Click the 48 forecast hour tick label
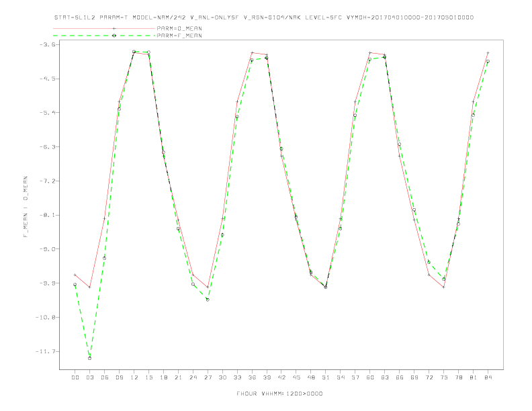532x411 pixels. tap(311, 377)
